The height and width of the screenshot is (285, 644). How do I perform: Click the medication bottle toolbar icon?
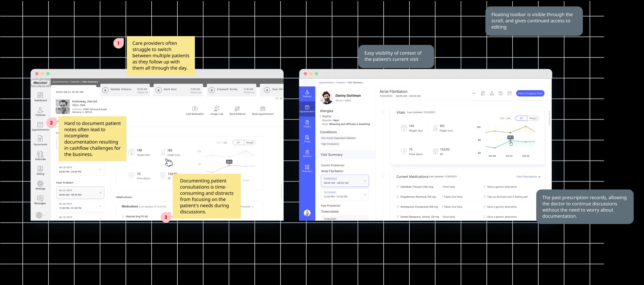(483, 93)
